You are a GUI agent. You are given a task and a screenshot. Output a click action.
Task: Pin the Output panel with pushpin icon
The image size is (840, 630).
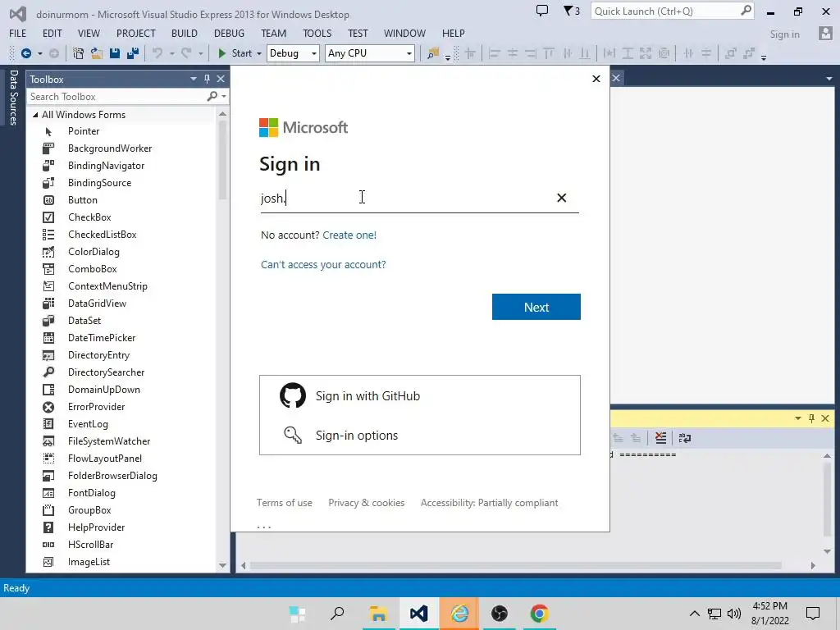(x=811, y=418)
